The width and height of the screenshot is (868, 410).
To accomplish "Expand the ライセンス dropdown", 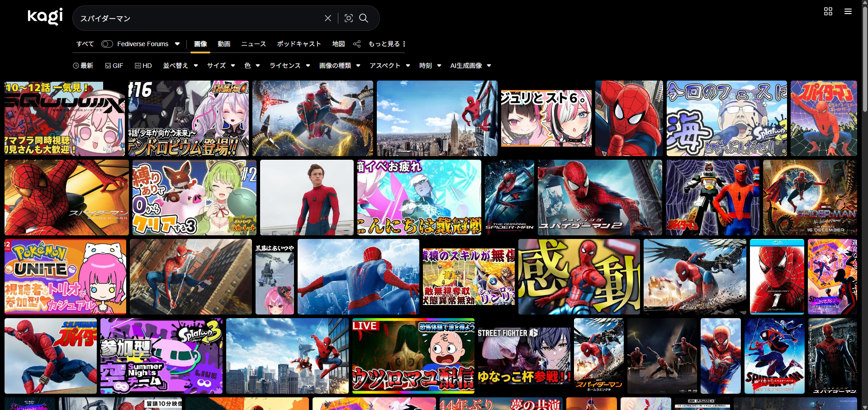I will tap(289, 66).
